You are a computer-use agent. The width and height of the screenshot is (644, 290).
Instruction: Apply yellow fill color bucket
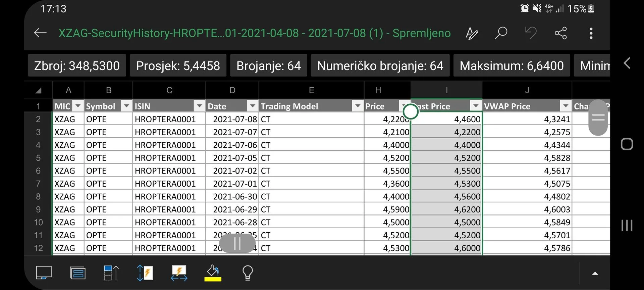213,273
